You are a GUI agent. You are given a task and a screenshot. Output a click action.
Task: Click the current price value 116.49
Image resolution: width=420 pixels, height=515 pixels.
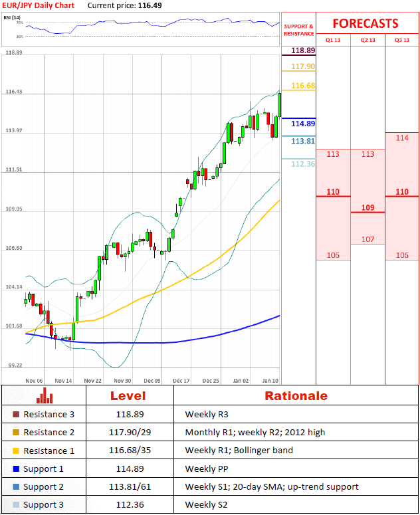(x=150, y=5)
